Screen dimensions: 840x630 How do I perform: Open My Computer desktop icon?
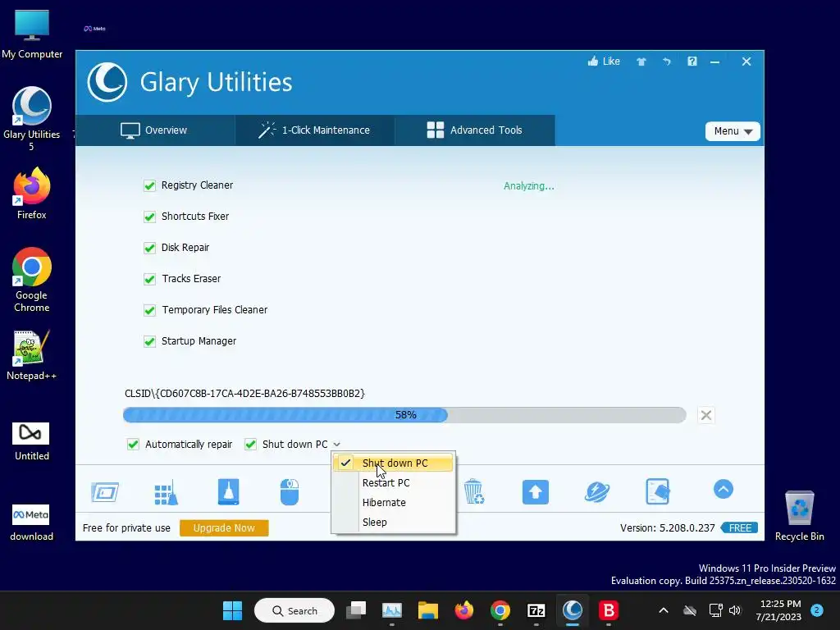tap(32, 34)
